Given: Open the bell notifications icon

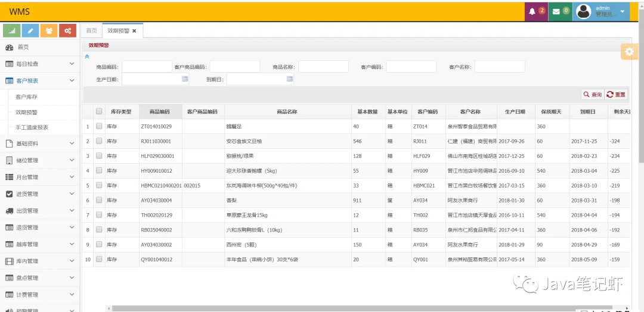Looking at the screenshot, I should [x=532, y=11].
